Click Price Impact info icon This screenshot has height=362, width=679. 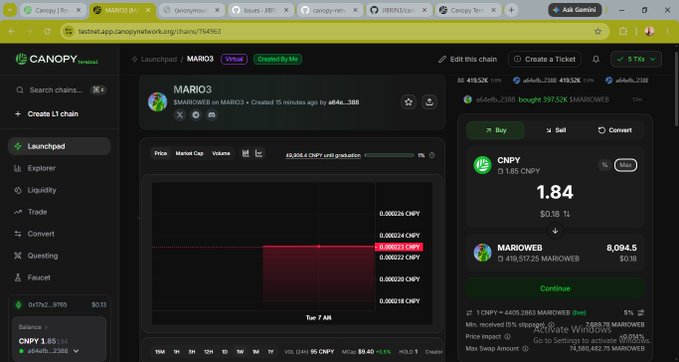click(508, 336)
